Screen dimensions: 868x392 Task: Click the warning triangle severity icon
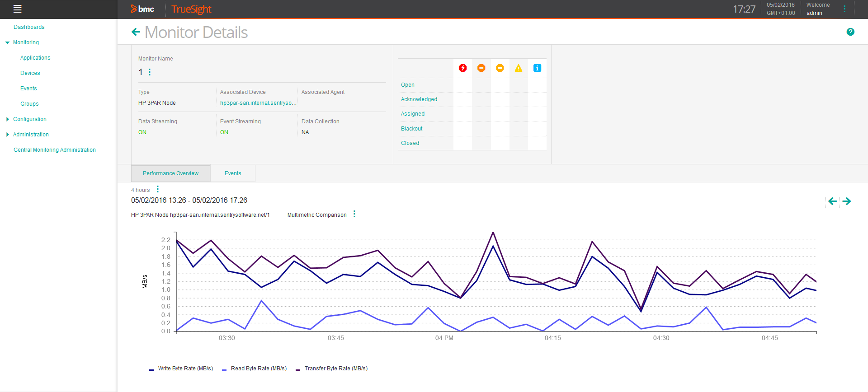point(519,68)
